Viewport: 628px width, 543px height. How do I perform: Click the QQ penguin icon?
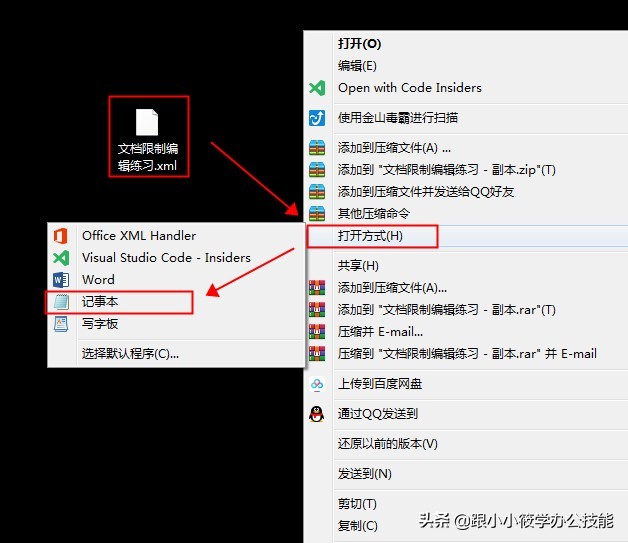tap(317, 414)
